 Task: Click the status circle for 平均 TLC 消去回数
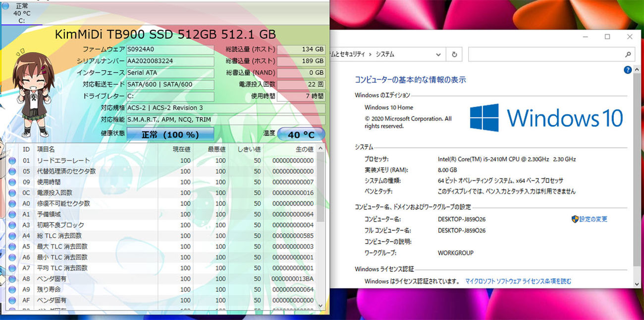point(12,268)
